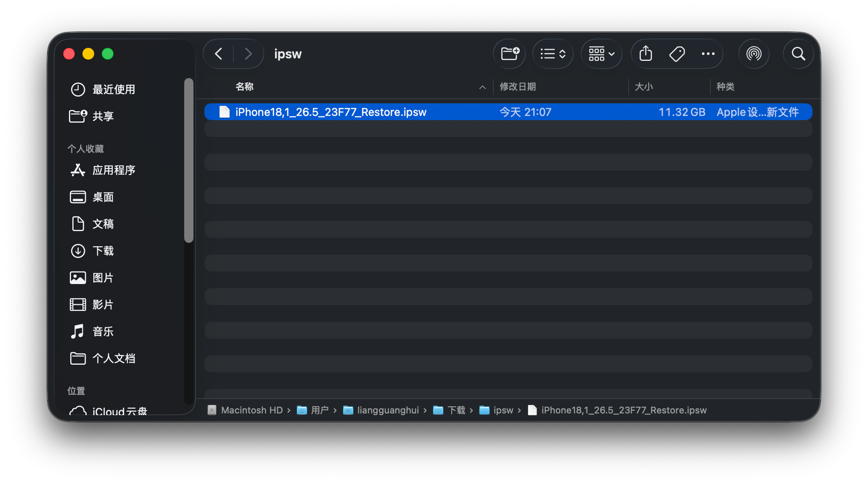Zoom the Finder window with green button
Screen dimensions: 868x484
coord(108,54)
